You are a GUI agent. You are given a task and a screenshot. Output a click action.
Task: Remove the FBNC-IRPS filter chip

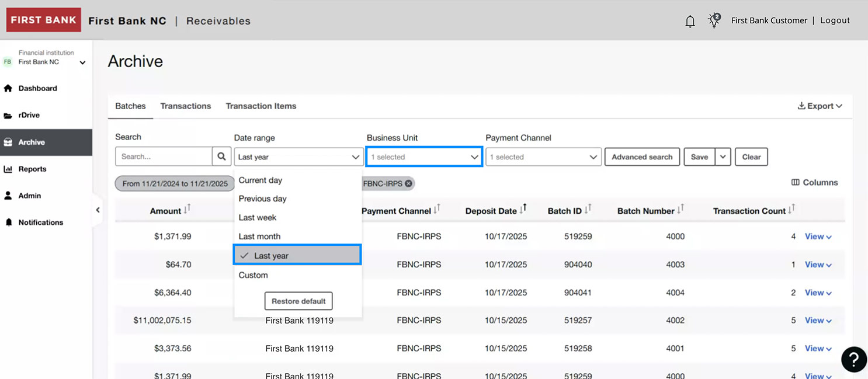(409, 183)
